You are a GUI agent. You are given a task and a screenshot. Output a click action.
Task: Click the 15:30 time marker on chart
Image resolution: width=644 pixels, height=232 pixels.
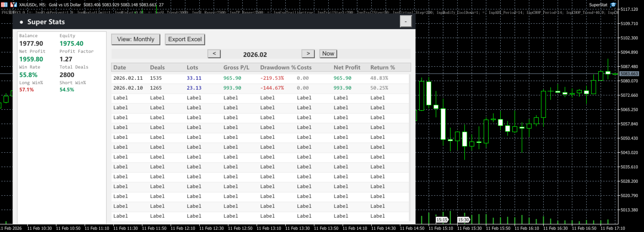point(464,220)
